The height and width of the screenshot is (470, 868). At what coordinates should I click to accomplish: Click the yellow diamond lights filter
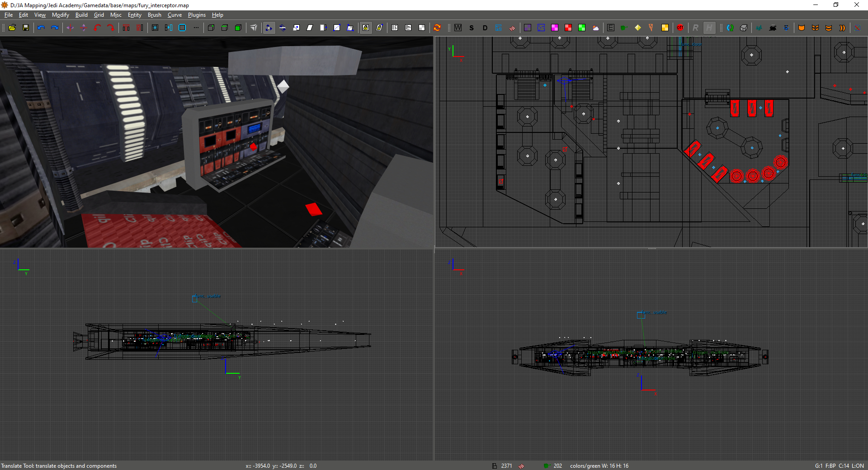point(638,28)
